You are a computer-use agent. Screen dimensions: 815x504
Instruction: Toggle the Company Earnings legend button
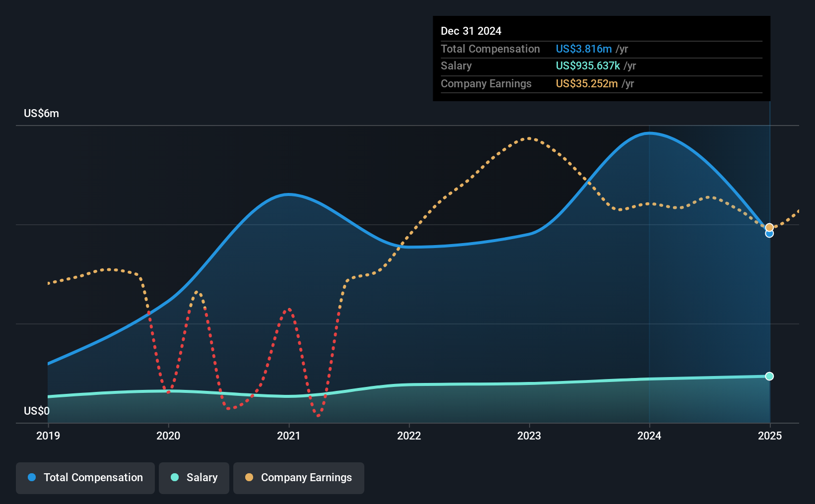pos(299,478)
